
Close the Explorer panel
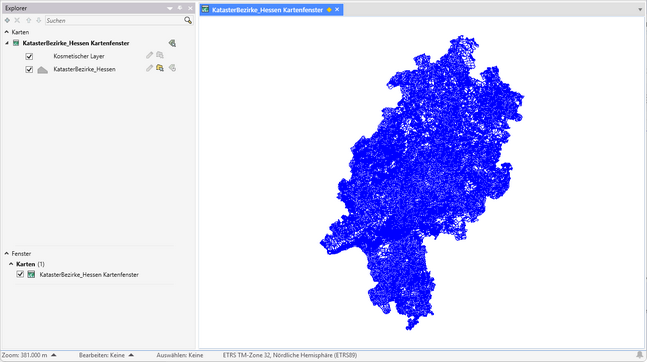pos(190,8)
